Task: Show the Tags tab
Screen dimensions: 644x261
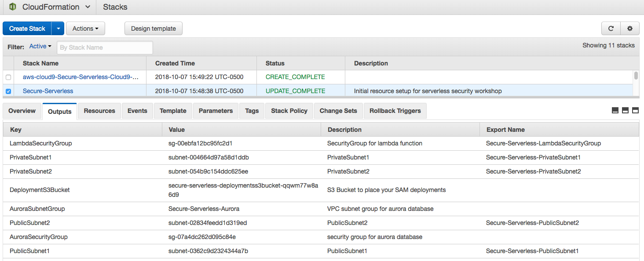Action: (252, 111)
